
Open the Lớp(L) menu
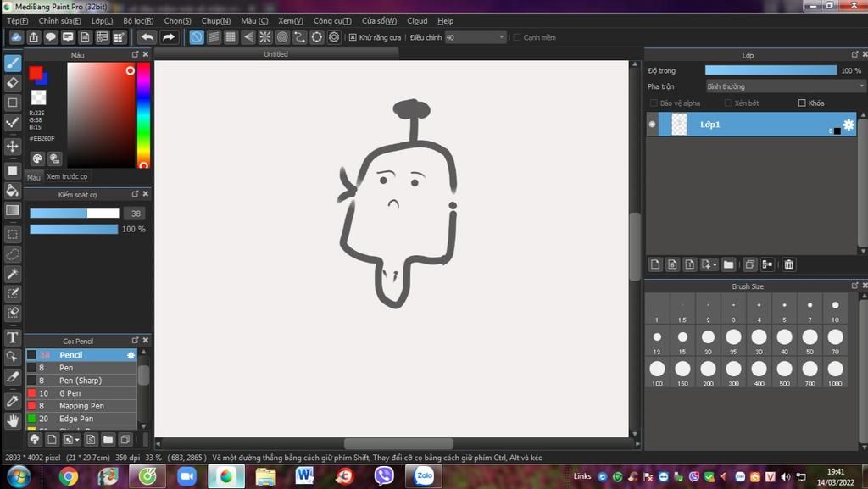pos(102,21)
